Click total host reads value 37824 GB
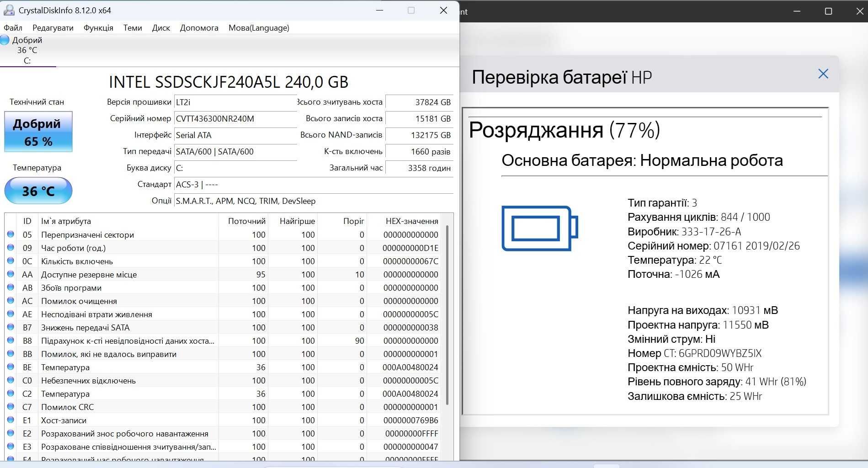Image resolution: width=868 pixels, height=468 pixels. tap(419, 102)
